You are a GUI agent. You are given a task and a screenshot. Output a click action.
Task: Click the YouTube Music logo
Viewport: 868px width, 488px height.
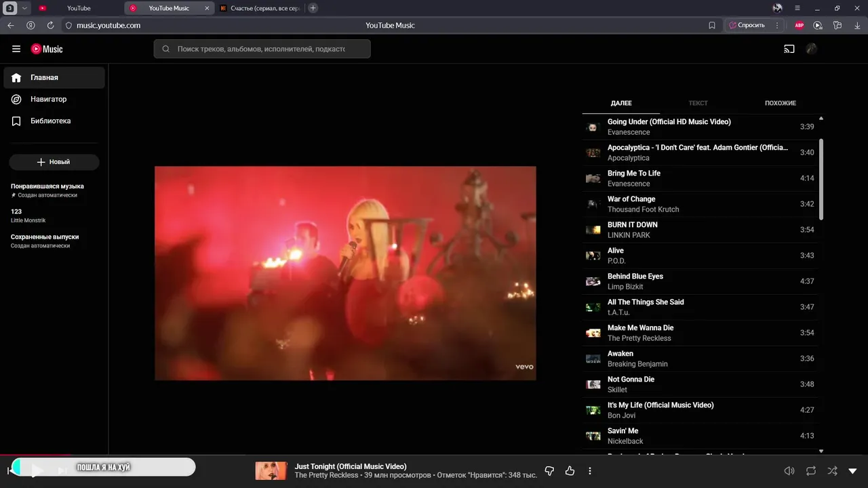[47, 49]
